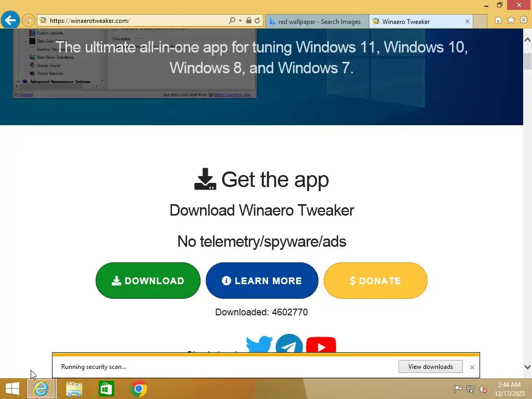Viewport: 532px width, 399px height.
Task: Click the green DOWNLOAD button
Action: pyautogui.click(x=148, y=281)
